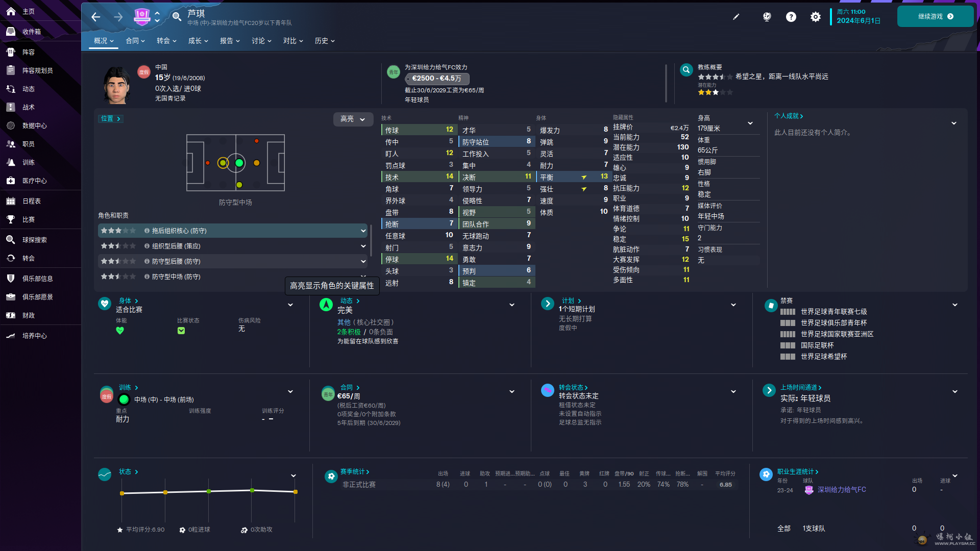Open the 成长 tab menu
Screen dimensions: 980x551
pyautogui.click(x=198, y=41)
